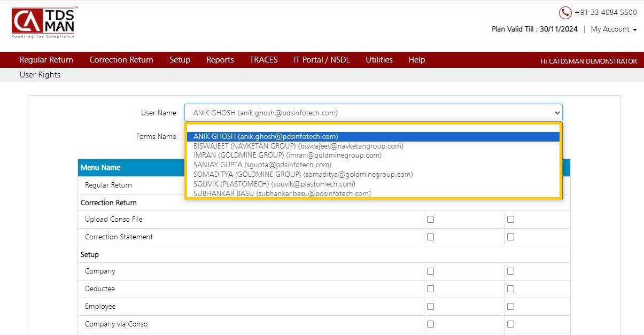Click the User Name dropdown arrow
Screen dimensions: 644x335
click(557, 113)
